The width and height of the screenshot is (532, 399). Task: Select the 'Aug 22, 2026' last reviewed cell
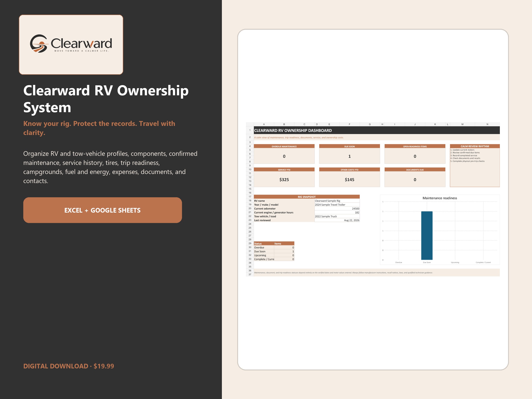click(x=337, y=220)
